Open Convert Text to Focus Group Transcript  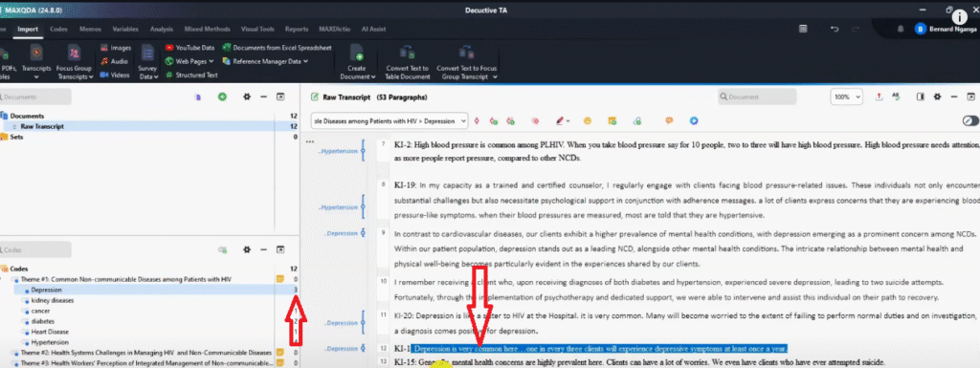467,61
